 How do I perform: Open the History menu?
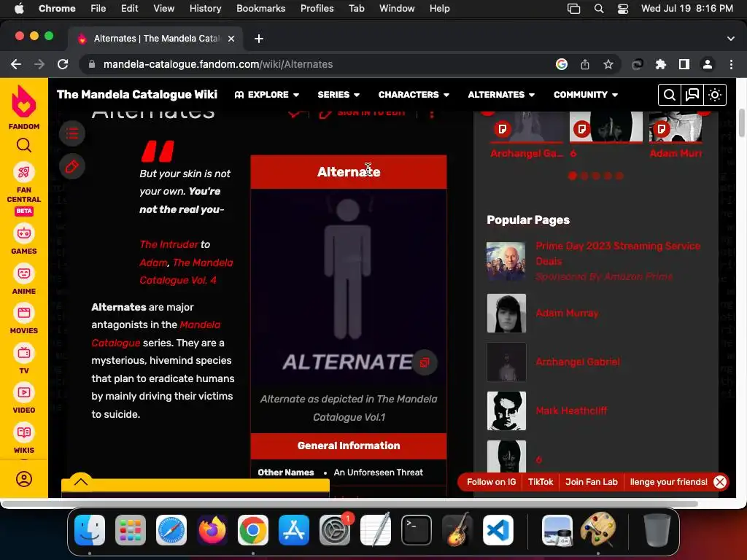tap(205, 9)
